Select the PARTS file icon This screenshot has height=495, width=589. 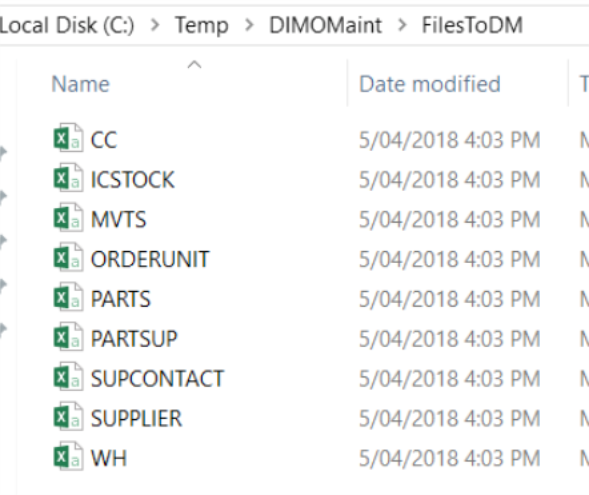pos(68,297)
